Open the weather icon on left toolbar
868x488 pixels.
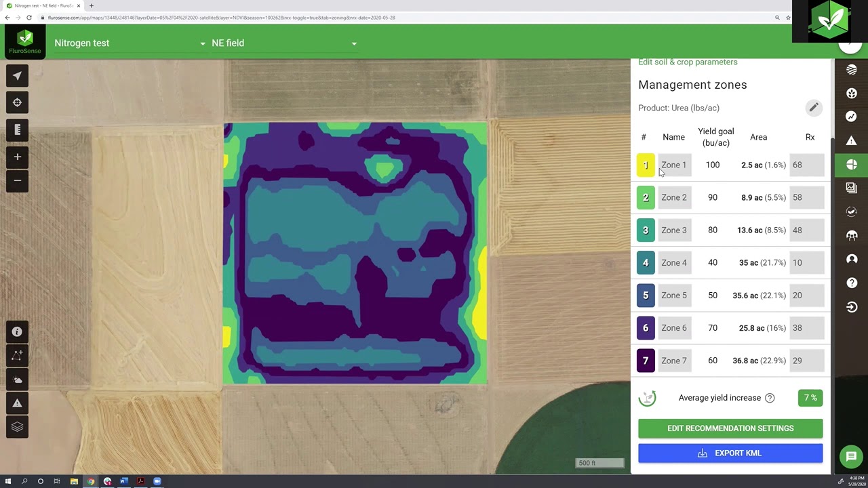tap(17, 380)
